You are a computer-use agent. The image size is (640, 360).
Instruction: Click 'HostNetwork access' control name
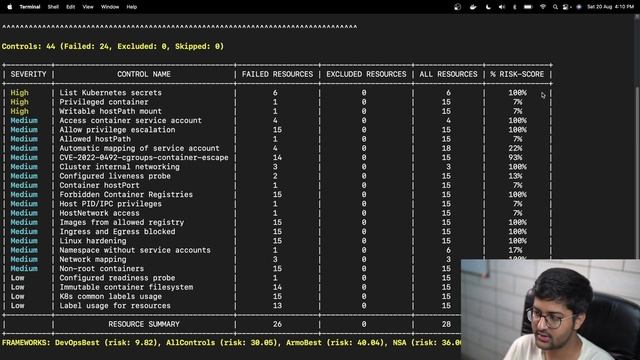[100, 213]
